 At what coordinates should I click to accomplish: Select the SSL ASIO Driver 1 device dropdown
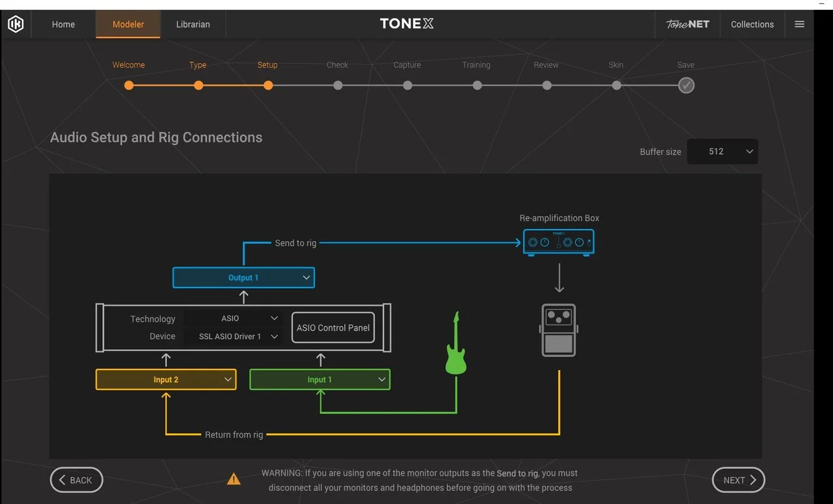[232, 336]
